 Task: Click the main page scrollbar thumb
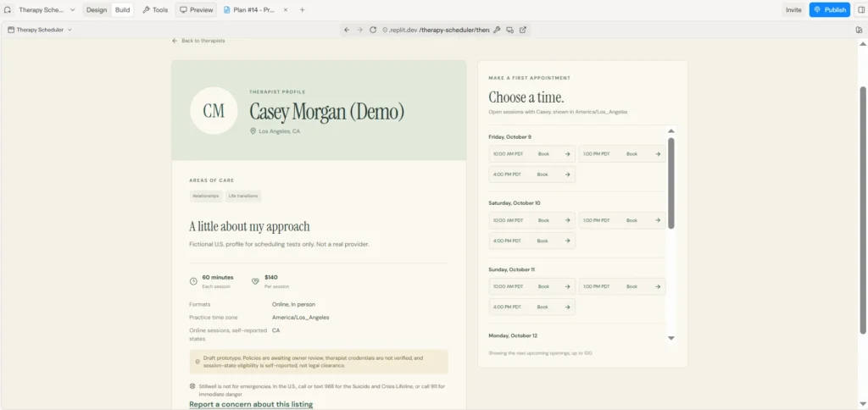tap(862, 210)
